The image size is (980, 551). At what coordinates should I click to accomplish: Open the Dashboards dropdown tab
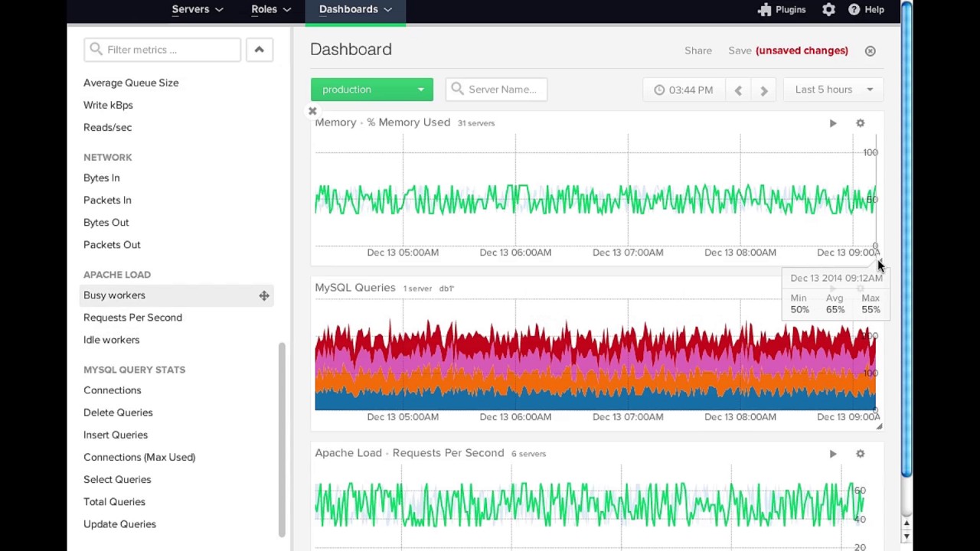pos(355,9)
